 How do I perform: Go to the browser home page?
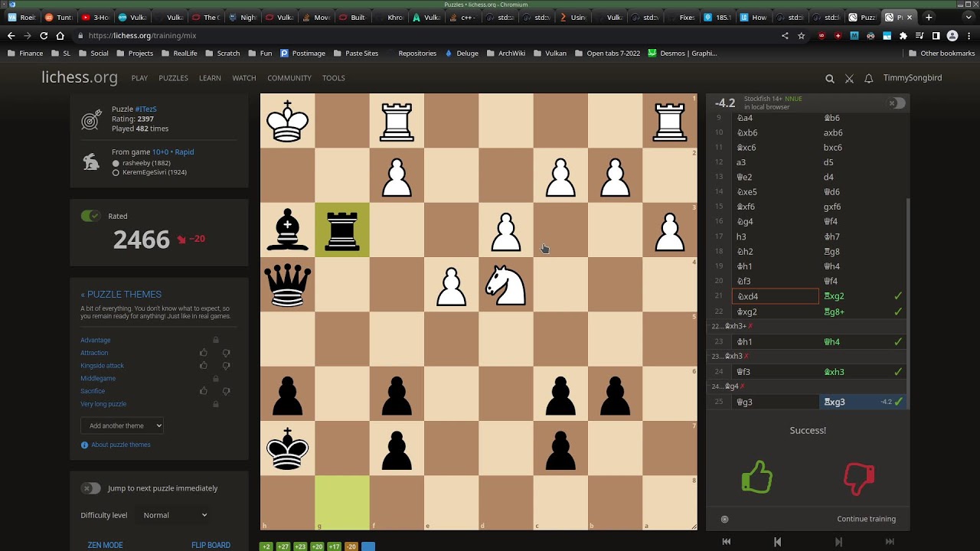[60, 35]
